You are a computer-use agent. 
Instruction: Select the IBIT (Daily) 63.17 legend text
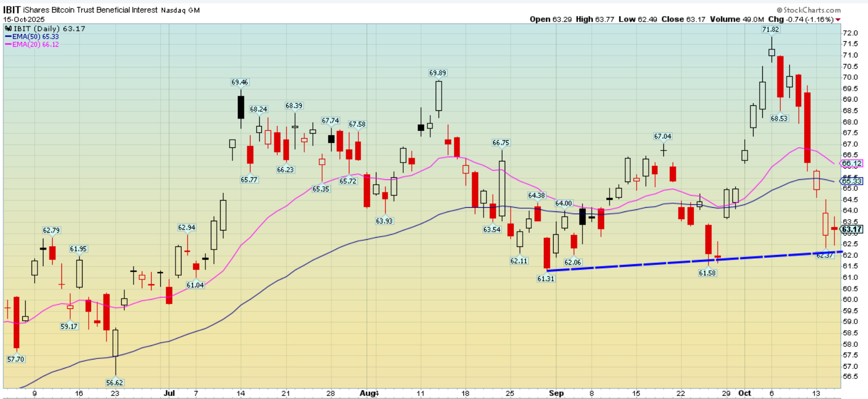point(49,29)
